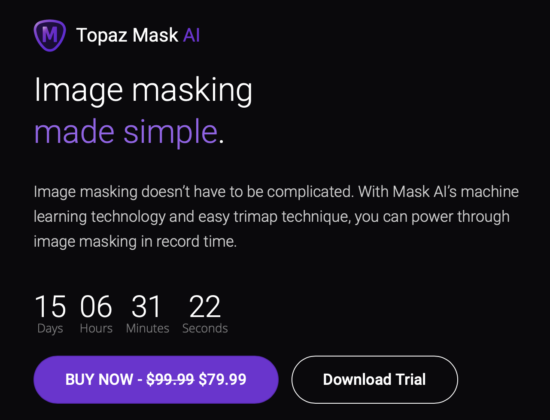
Task: Click the 22 seconds countdown number
Action: click(x=205, y=307)
